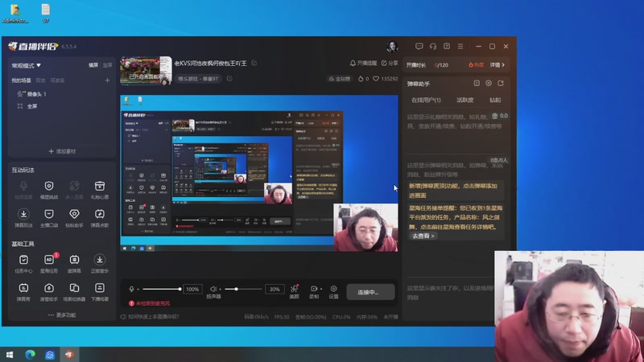Expand recording options arrow beside 录制

(x=320, y=289)
